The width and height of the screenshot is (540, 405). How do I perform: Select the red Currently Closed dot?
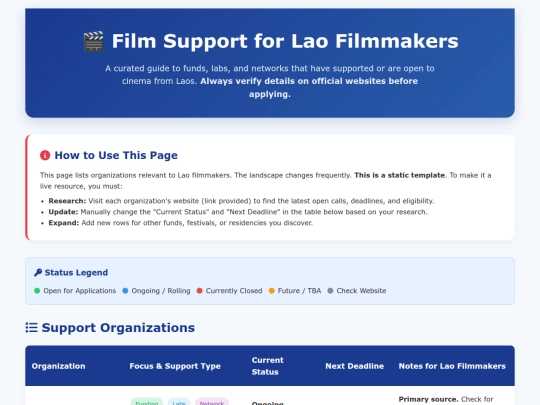[x=199, y=291]
